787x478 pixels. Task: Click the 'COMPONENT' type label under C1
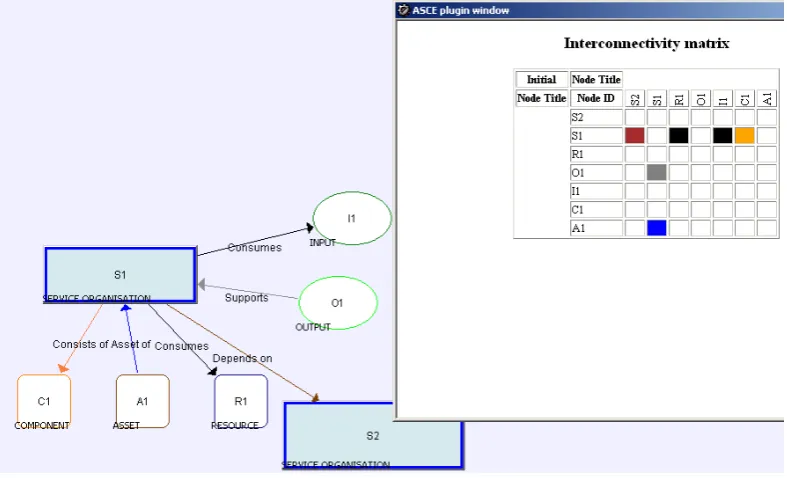(42, 426)
